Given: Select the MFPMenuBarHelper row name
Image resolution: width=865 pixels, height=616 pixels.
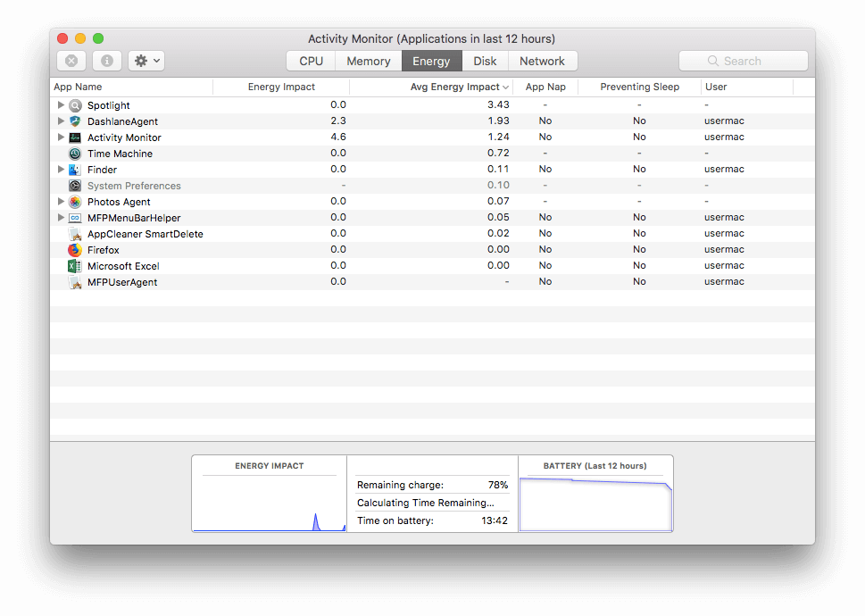Looking at the screenshot, I should (x=134, y=218).
